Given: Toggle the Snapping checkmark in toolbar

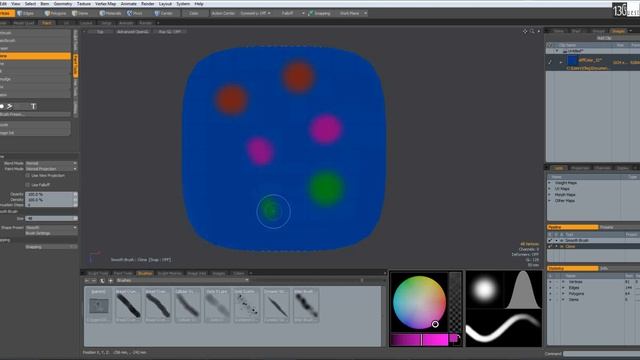Looking at the screenshot, I should click(311, 13).
